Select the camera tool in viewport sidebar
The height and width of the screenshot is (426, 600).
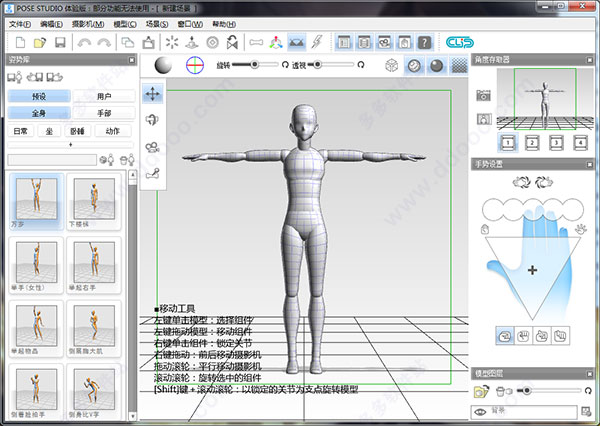152,147
